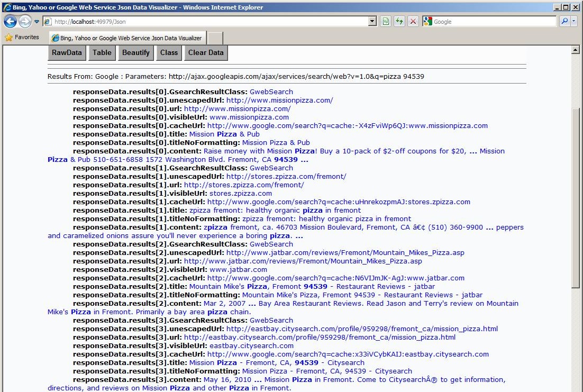
Task: Open recent pages dropdown beside Forward arrow
Action: coord(37,22)
